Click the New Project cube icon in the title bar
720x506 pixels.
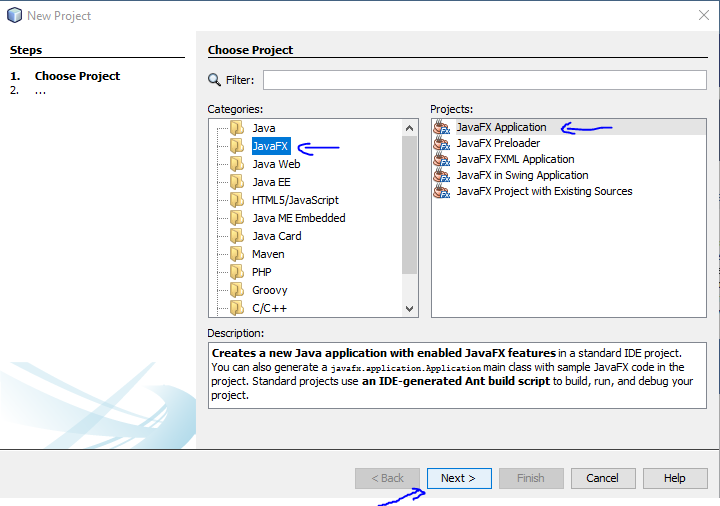(14, 15)
